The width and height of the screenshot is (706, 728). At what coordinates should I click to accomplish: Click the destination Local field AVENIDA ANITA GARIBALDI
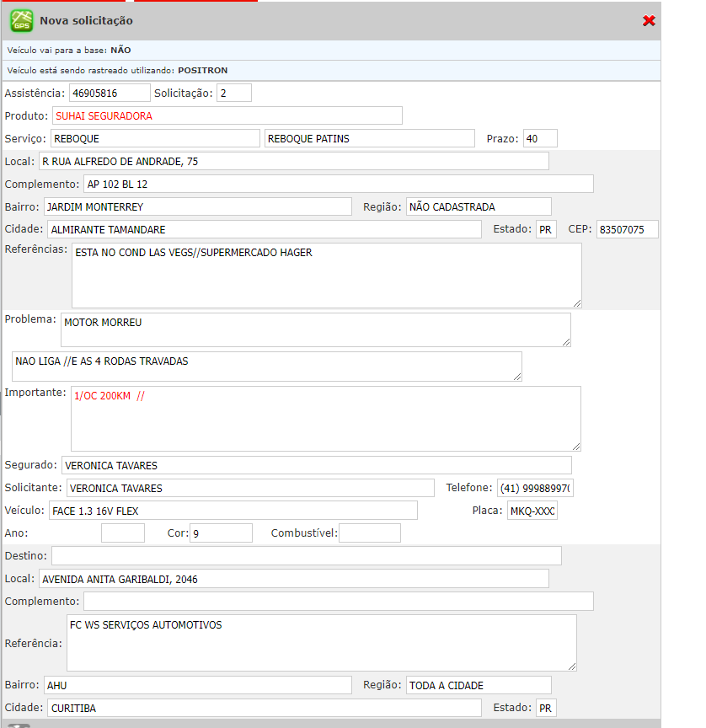click(294, 579)
